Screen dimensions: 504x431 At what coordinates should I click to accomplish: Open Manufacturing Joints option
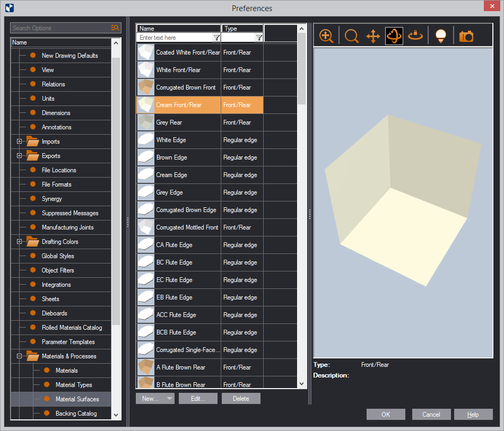(68, 227)
